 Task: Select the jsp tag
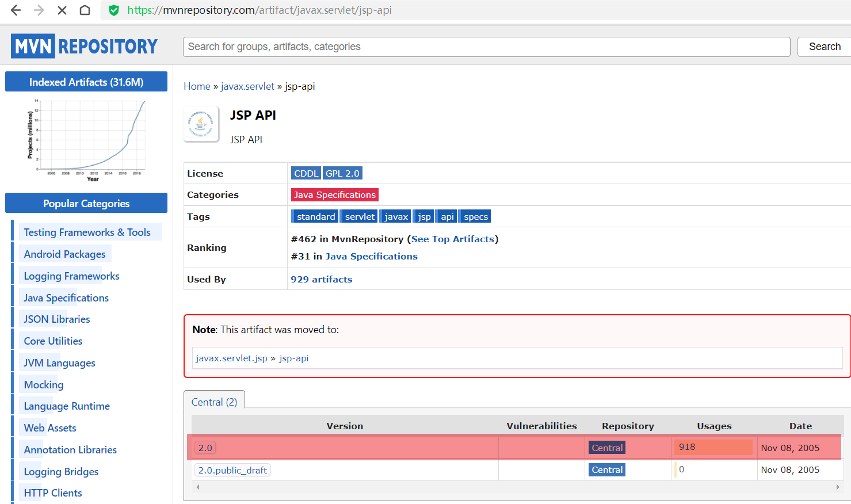point(424,216)
